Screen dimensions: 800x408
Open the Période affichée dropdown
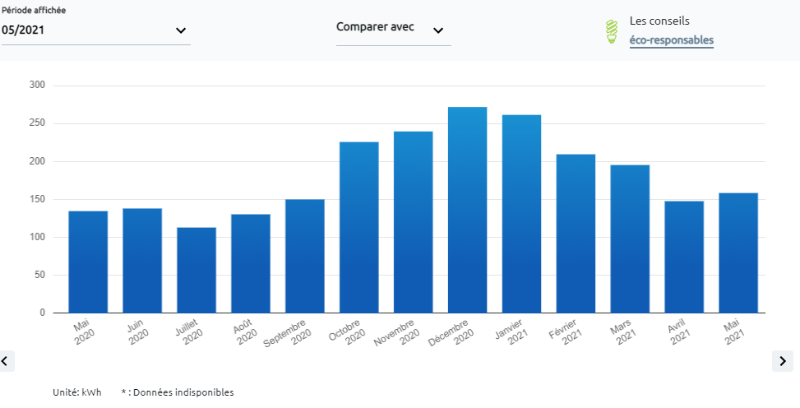tap(95, 30)
